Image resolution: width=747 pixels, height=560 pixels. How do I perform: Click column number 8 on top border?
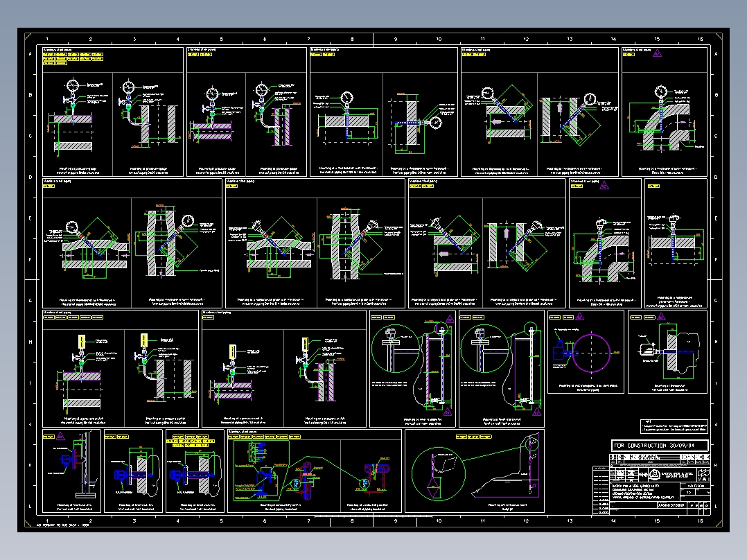[352, 39]
